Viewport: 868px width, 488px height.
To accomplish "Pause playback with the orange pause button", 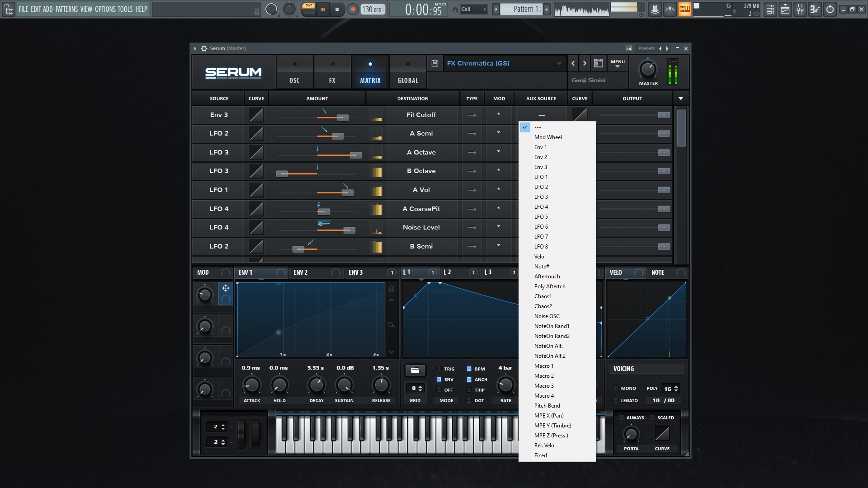I will tap(323, 9).
